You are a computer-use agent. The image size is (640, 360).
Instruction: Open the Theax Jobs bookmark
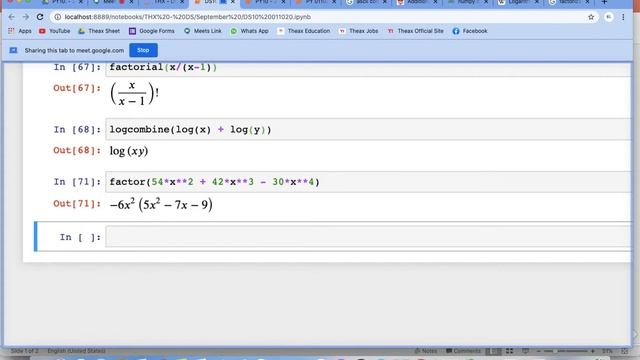358,31
